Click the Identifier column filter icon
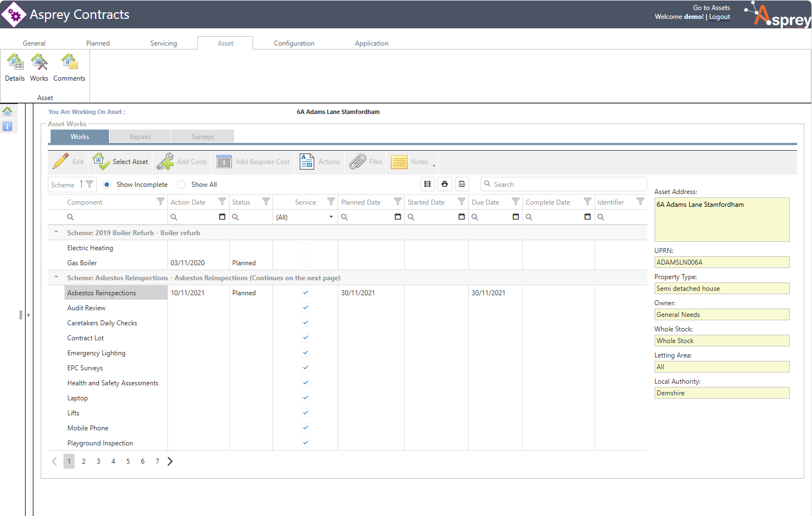The image size is (812, 516). 640,201
